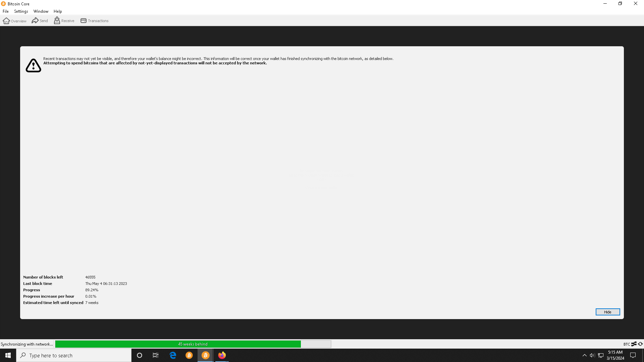Open the Settings menu
The image size is (644, 362).
[x=21, y=11]
